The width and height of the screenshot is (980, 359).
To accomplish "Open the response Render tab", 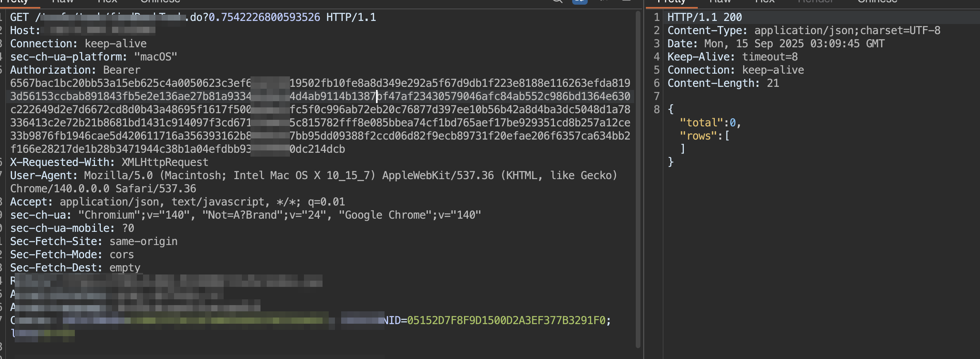I will point(815,2).
